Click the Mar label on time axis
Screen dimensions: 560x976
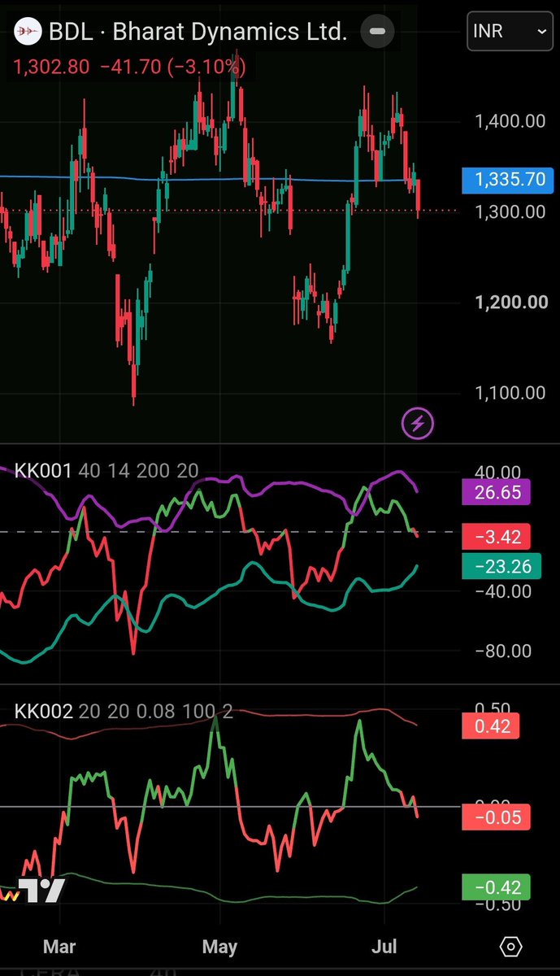(x=59, y=947)
